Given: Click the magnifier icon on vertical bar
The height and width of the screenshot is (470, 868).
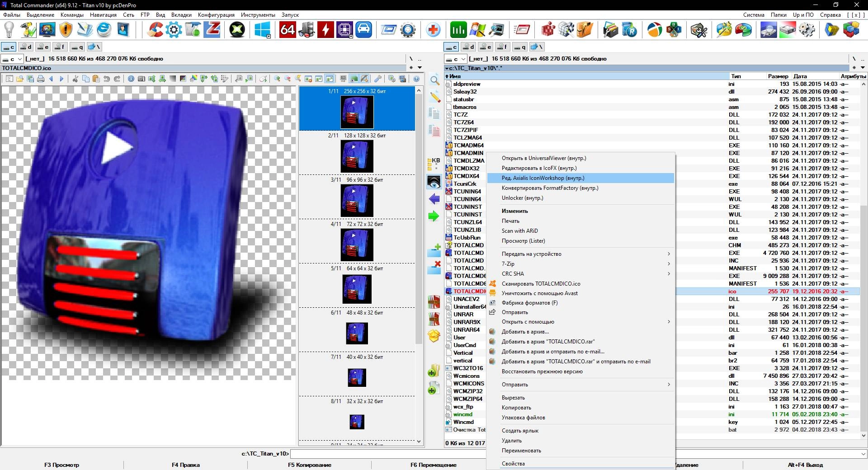Looking at the screenshot, I should click(434, 81).
